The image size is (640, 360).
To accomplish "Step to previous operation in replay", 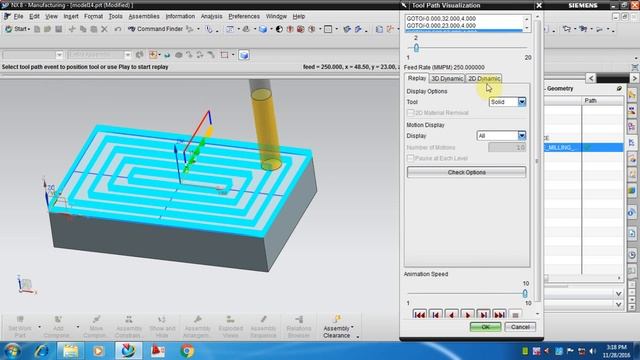I will [x=436, y=315].
